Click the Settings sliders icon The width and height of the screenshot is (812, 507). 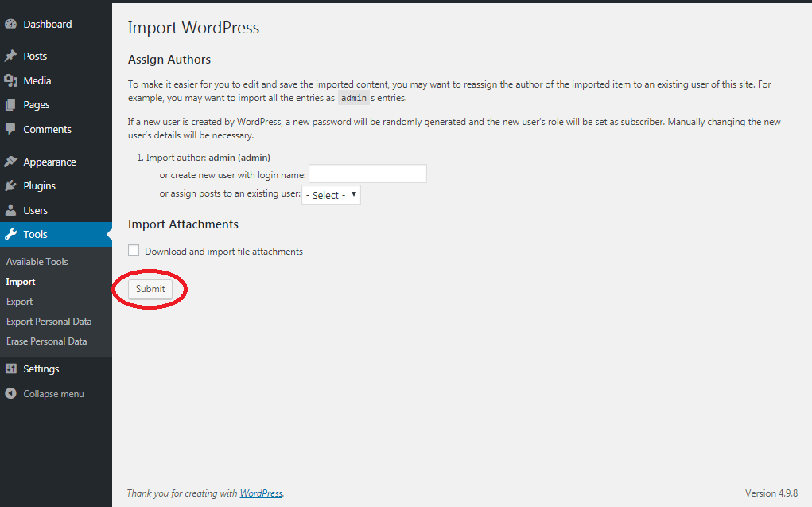coord(10,369)
